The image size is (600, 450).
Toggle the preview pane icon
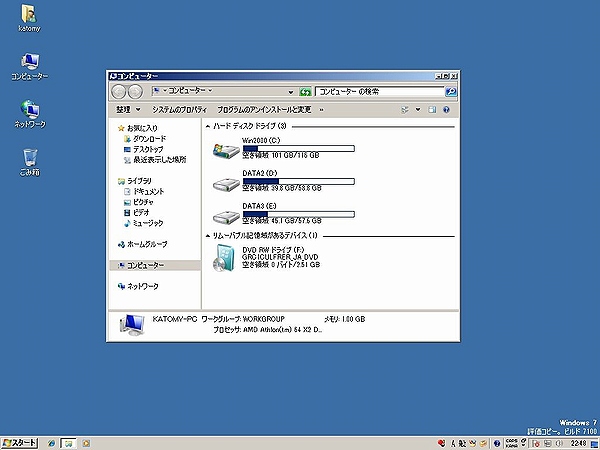point(432,110)
